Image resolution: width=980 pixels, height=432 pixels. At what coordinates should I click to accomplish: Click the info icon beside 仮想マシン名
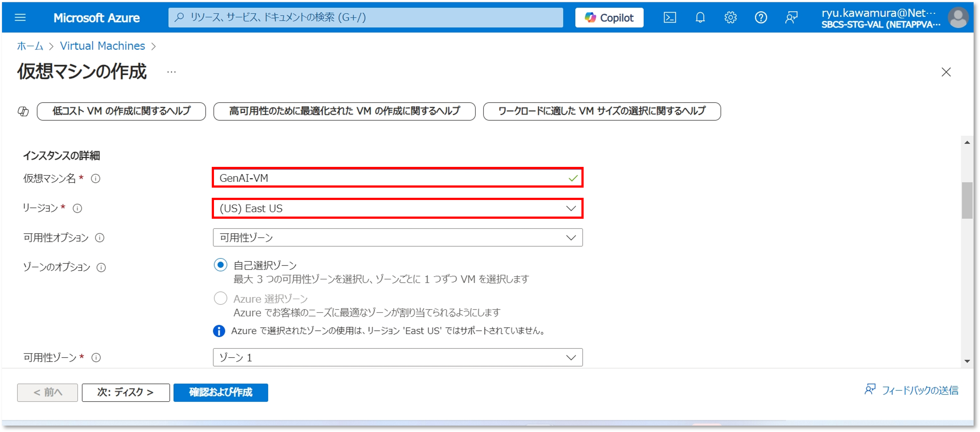click(x=95, y=178)
